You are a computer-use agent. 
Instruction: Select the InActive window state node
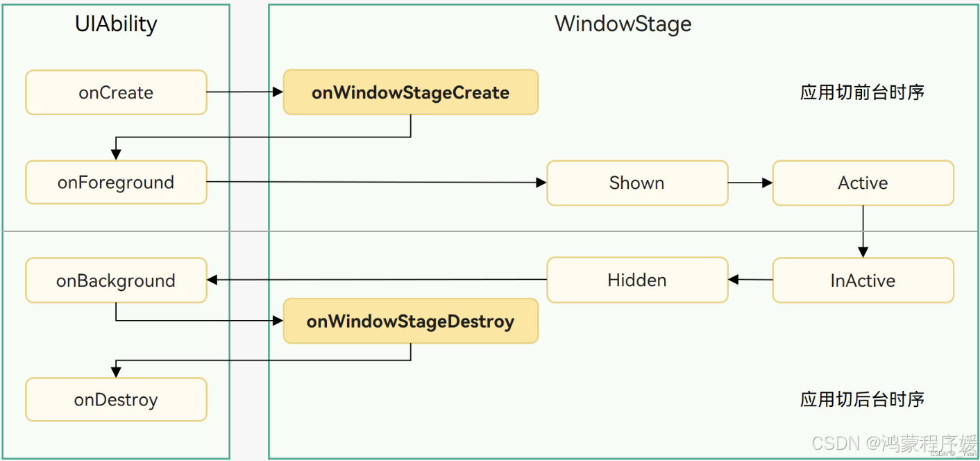(863, 280)
